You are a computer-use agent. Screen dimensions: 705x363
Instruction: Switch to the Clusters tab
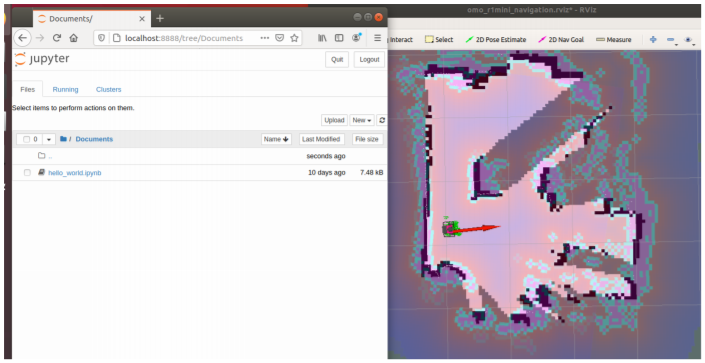click(108, 90)
